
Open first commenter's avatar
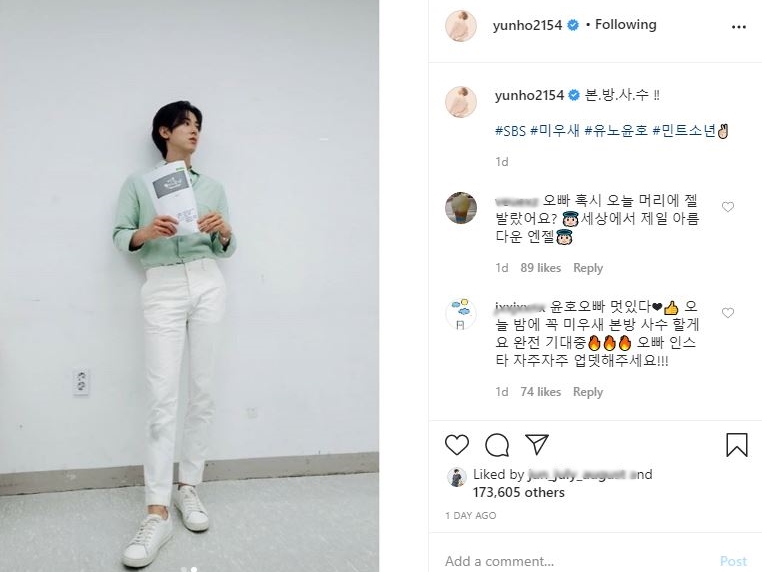coord(461,208)
